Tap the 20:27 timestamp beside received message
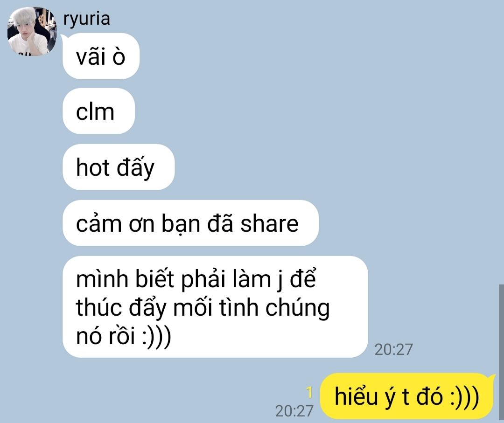Image resolution: width=504 pixels, height=423 pixels. point(394,349)
